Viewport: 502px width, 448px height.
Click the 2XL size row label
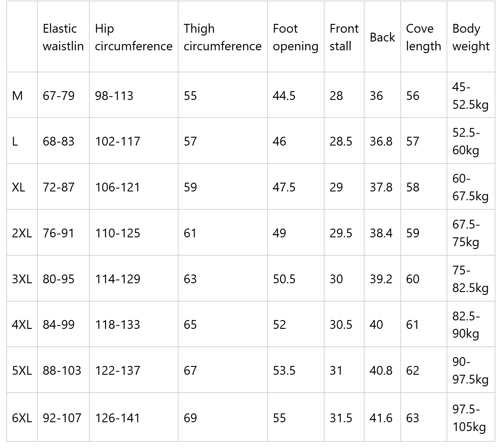pyautogui.click(x=22, y=233)
